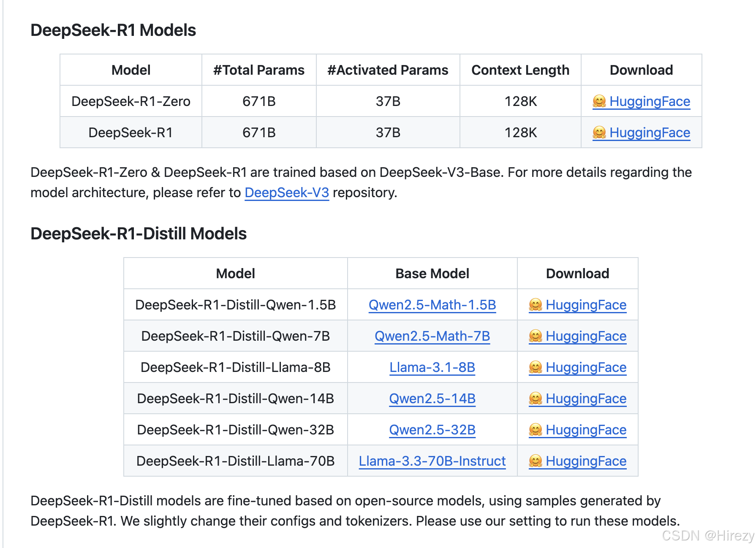Viewport: 756px width, 548px height.
Task: Open HuggingFace link for DeepSeek-R1-Zero
Action: tap(641, 101)
